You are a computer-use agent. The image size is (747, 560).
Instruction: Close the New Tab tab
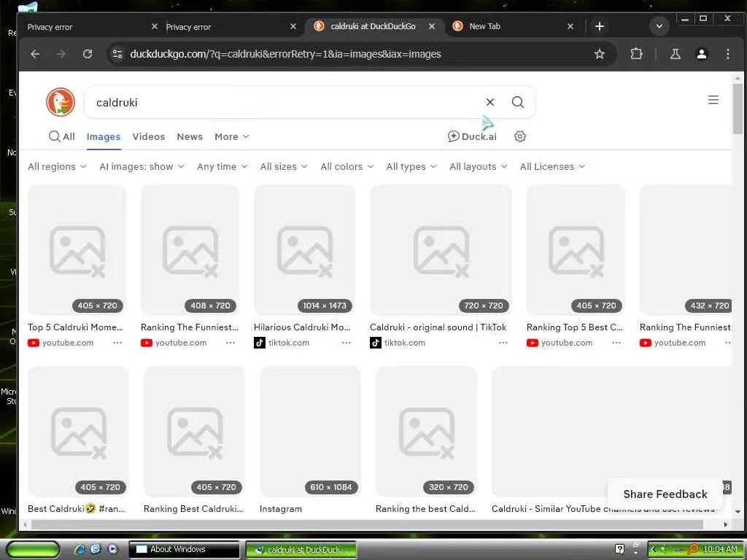570,26
